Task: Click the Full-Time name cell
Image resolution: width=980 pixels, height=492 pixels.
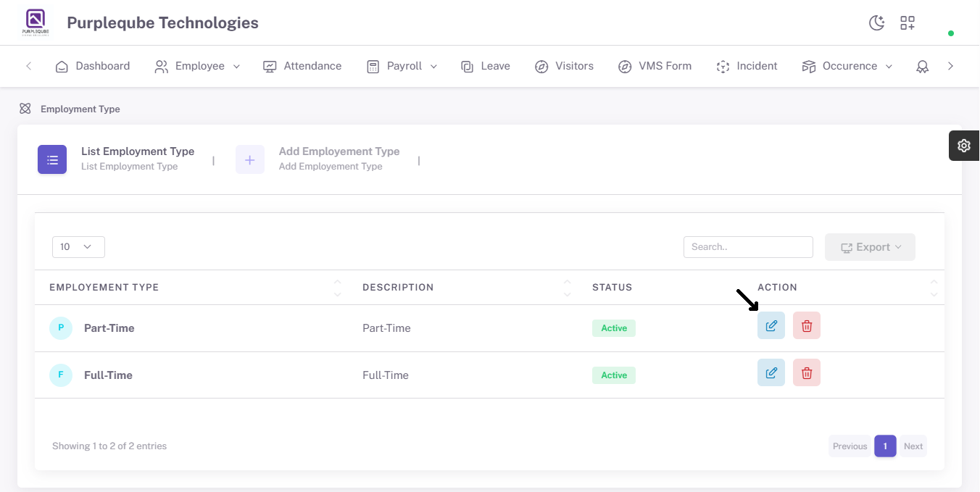Action: point(108,375)
